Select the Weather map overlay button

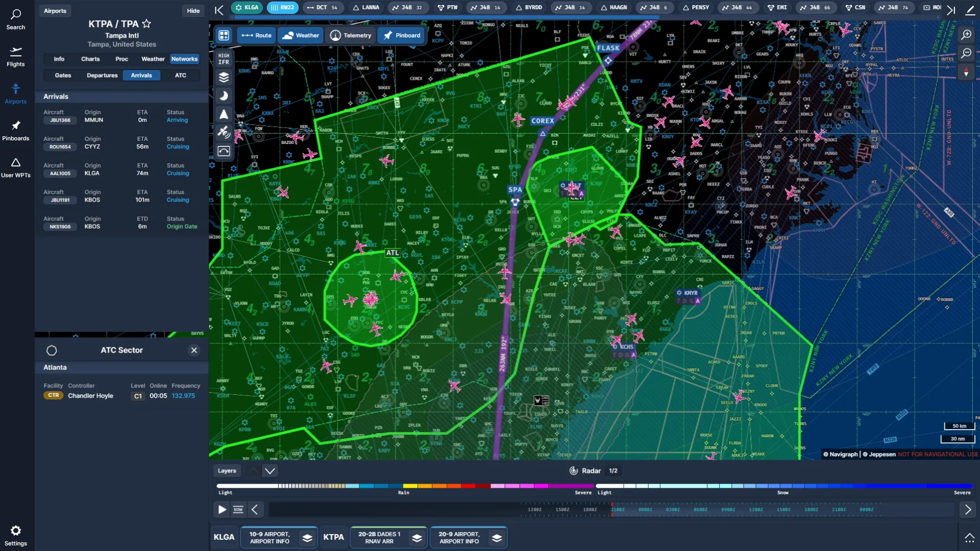click(x=301, y=35)
